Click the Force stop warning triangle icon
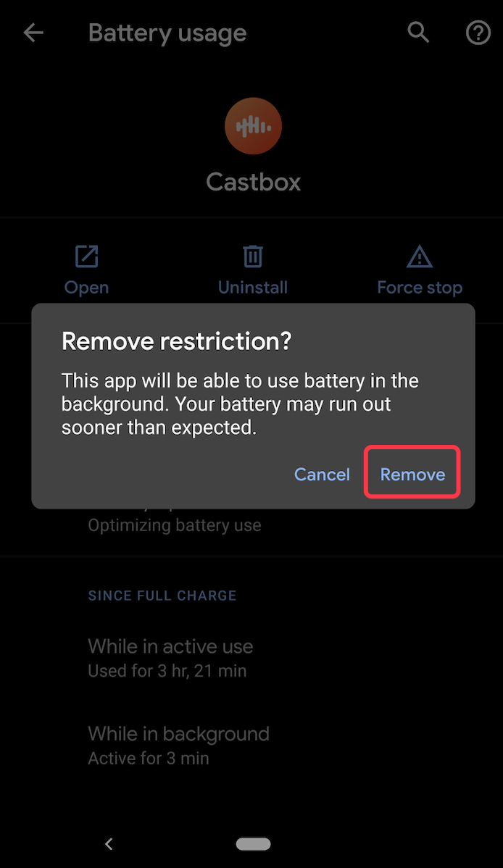This screenshot has width=503, height=868. point(420,256)
